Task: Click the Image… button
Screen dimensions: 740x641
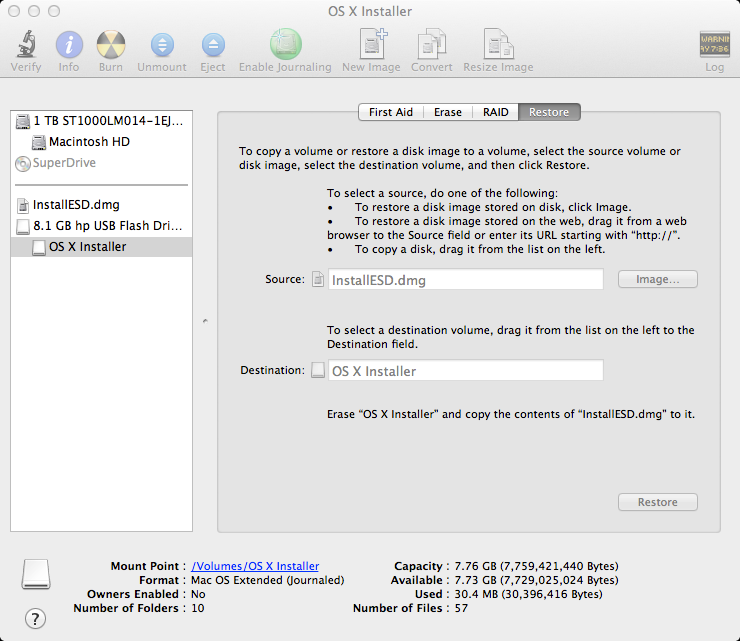Action: (x=657, y=279)
